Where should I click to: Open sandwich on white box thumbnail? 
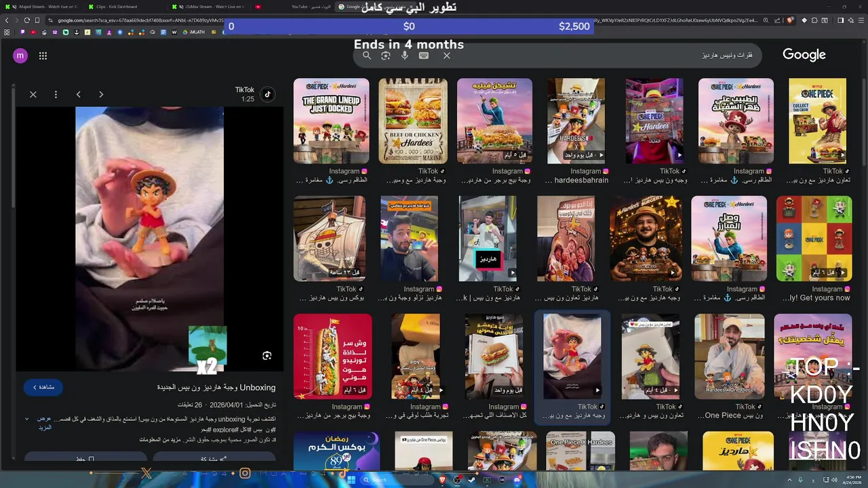pos(494,357)
